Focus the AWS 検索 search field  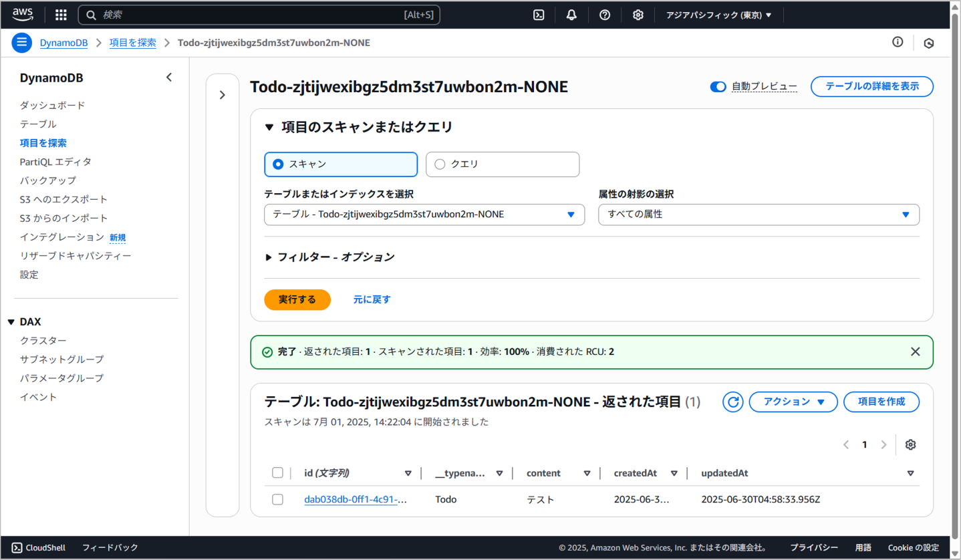[x=259, y=15]
